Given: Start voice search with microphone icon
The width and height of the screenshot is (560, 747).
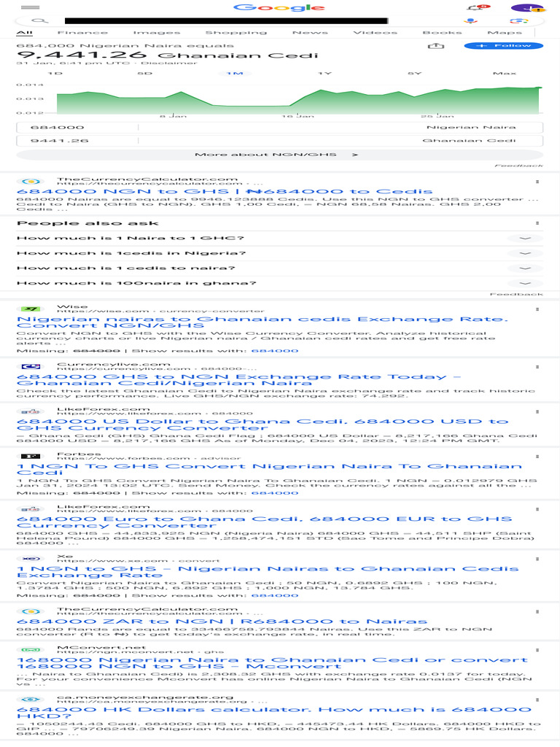Looking at the screenshot, I should click(x=470, y=21).
